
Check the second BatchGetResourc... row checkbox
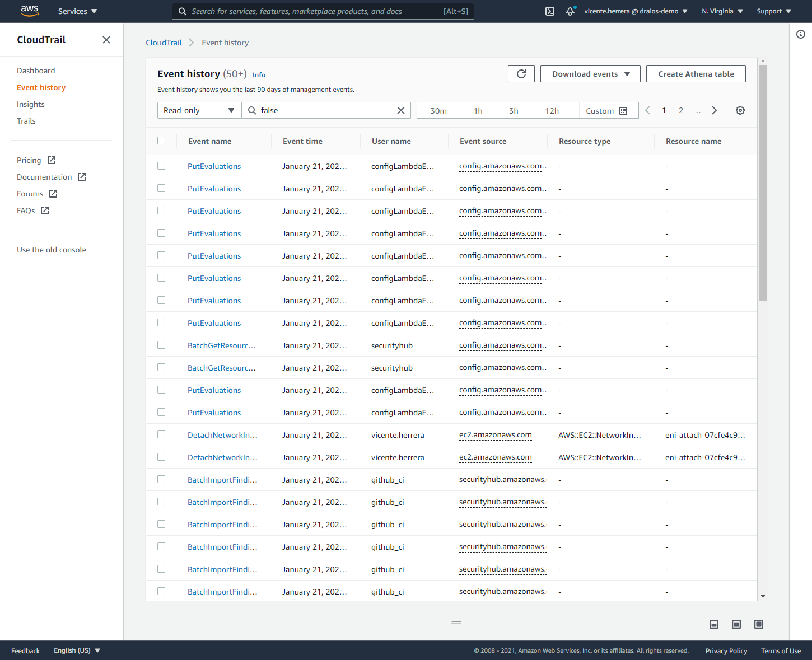(161, 367)
